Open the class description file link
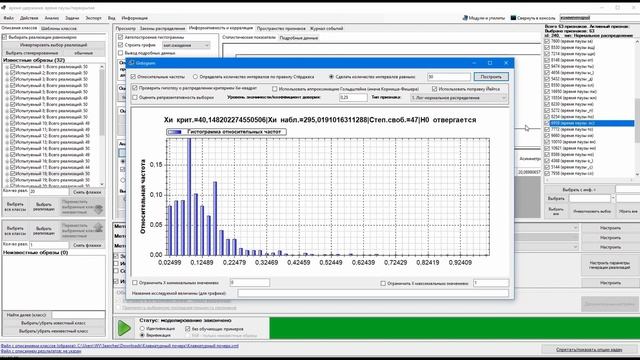Screen dimensions: 640x360 click(x=120, y=346)
